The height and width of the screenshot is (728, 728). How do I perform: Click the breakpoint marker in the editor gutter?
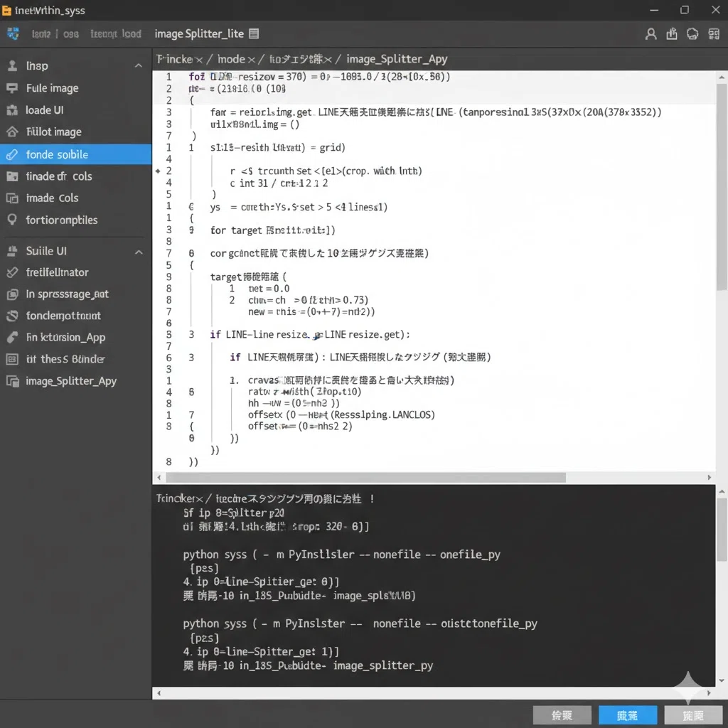point(158,171)
